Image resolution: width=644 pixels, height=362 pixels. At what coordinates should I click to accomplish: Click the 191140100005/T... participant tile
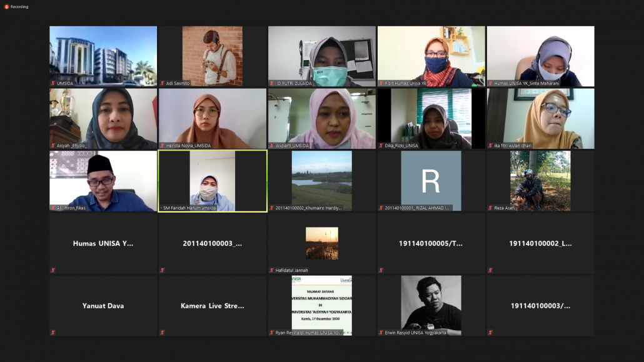click(x=431, y=244)
